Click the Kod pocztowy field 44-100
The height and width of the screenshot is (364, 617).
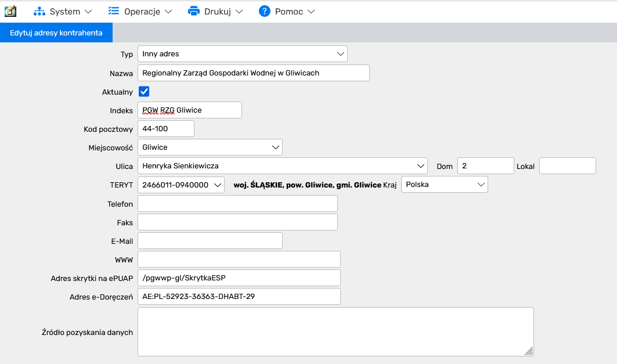coord(165,129)
